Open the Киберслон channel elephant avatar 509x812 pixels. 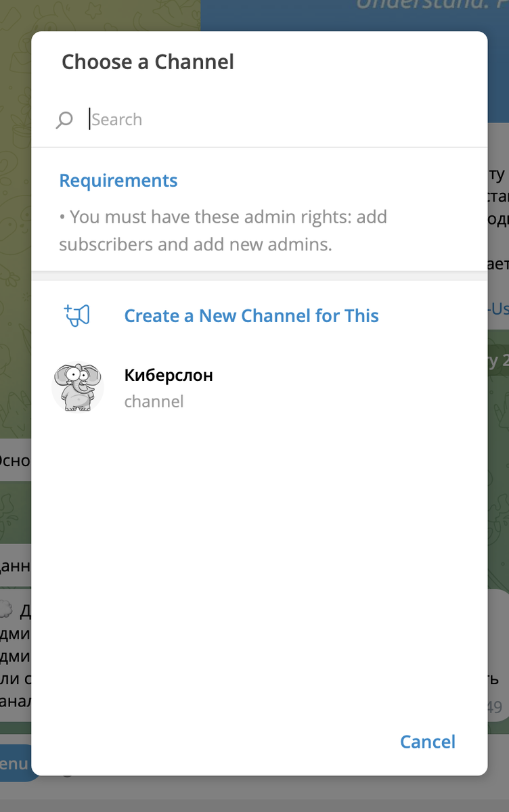tap(78, 386)
